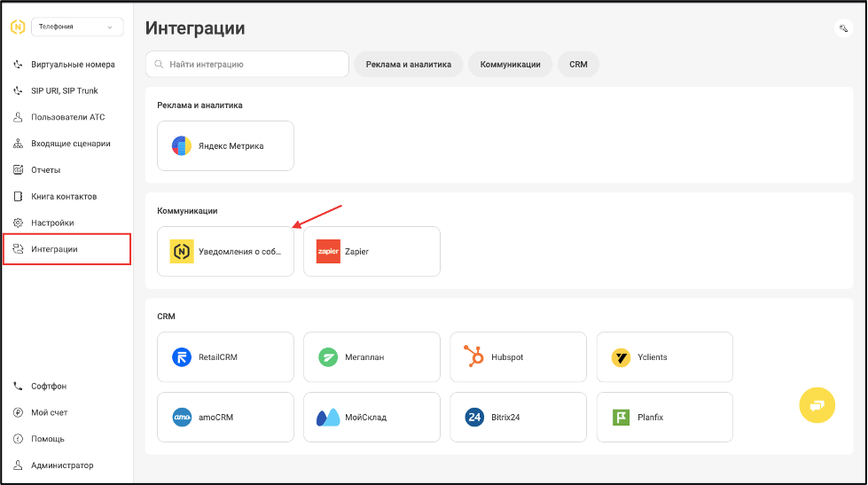
Task: Click the SIP URI, SIP Trunk icon
Action: click(x=18, y=90)
